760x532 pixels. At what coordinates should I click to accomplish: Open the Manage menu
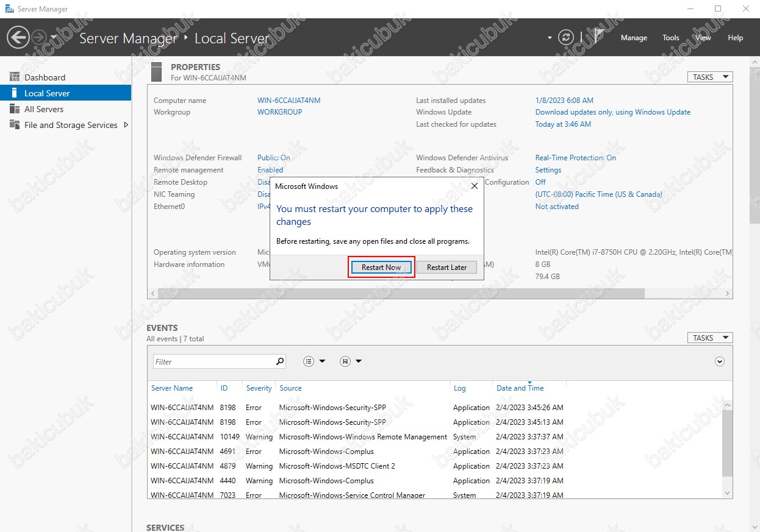point(634,38)
